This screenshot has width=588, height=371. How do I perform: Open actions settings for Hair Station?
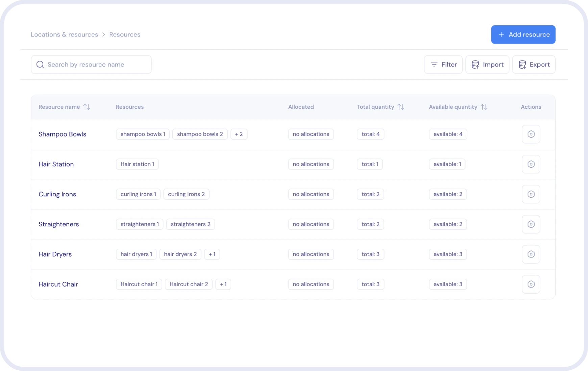click(x=531, y=164)
